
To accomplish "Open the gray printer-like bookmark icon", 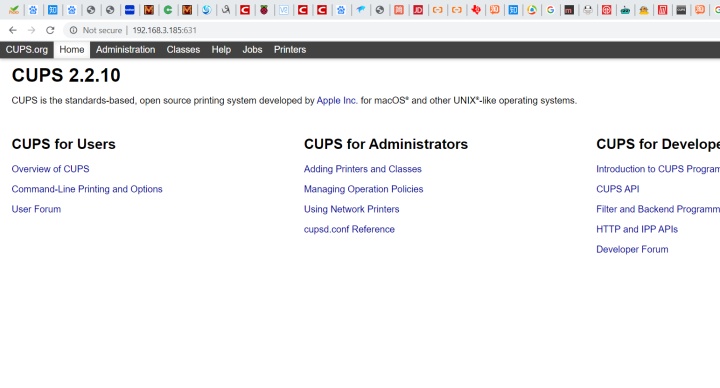I will click(x=588, y=10).
